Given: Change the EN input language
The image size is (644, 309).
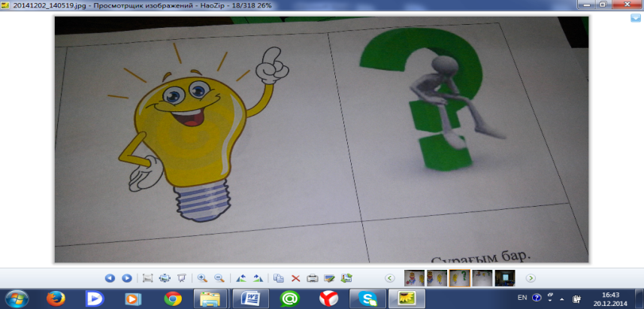Looking at the screenshot, I should coord(522,298).
